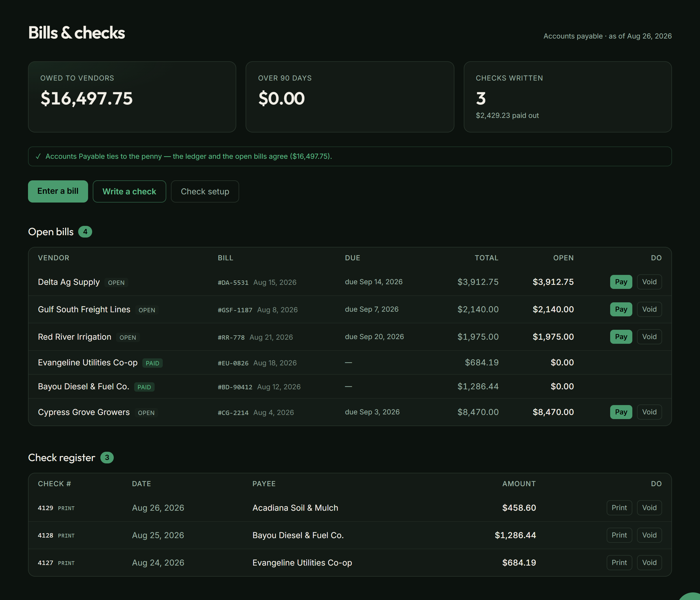The height and width of the screenshot is (600, 700).
Task: Click the Bills & checks page heading
Action: click(x=76, y=33)
